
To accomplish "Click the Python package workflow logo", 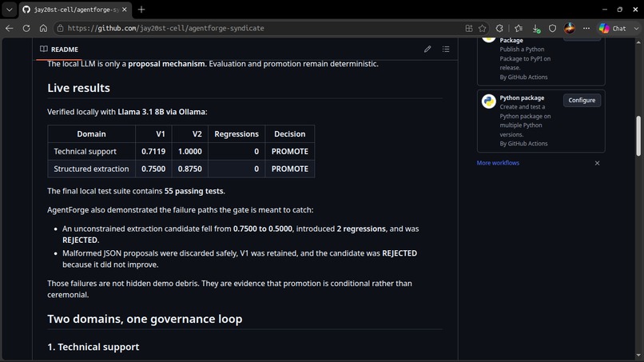I will [489, 101].
